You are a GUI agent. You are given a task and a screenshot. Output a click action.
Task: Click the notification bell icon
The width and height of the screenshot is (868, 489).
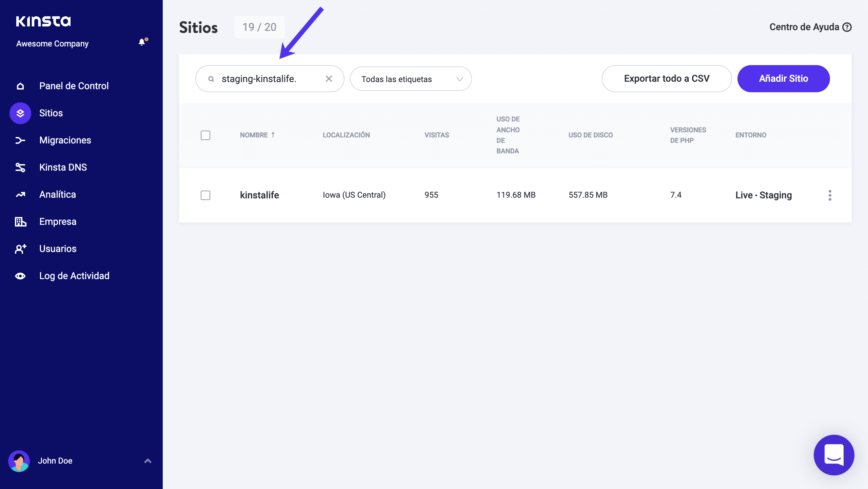pos(142,42)
